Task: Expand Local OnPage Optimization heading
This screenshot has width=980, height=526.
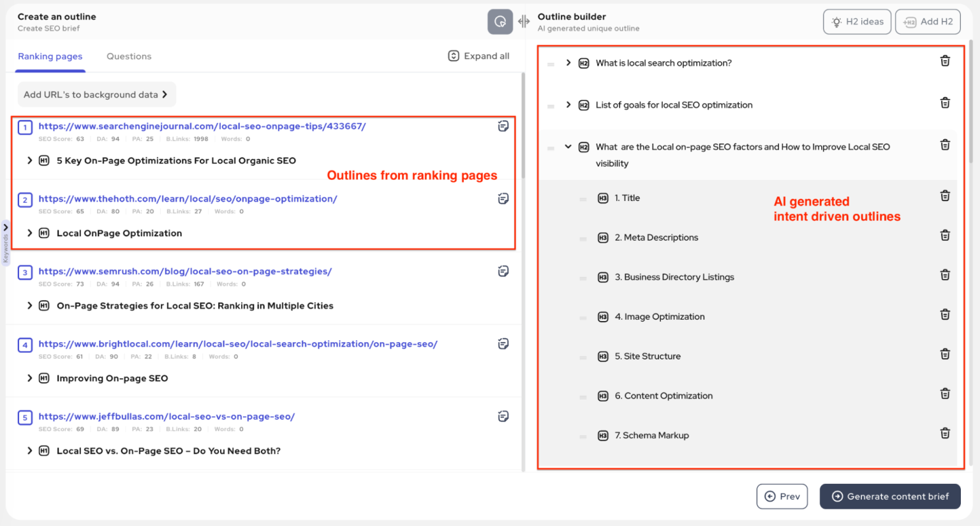Action: coord(29,233)
